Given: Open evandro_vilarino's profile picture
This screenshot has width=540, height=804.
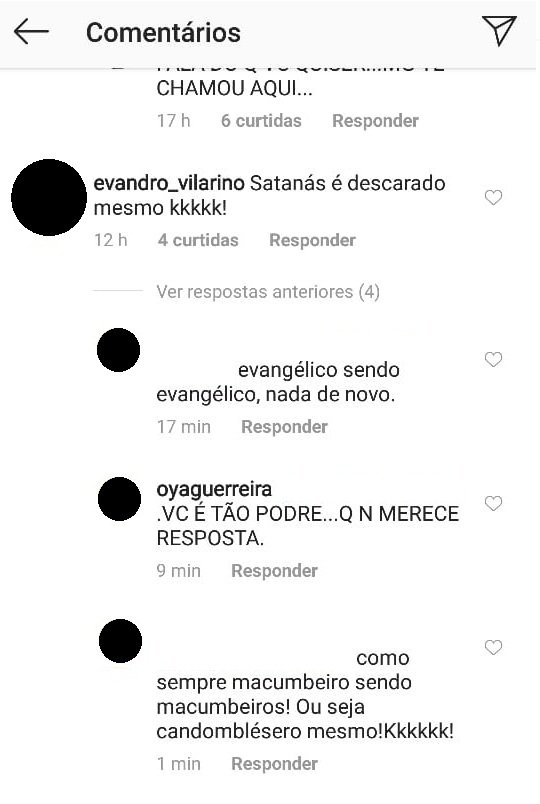Looking at the screenshot, I should 49,197.
